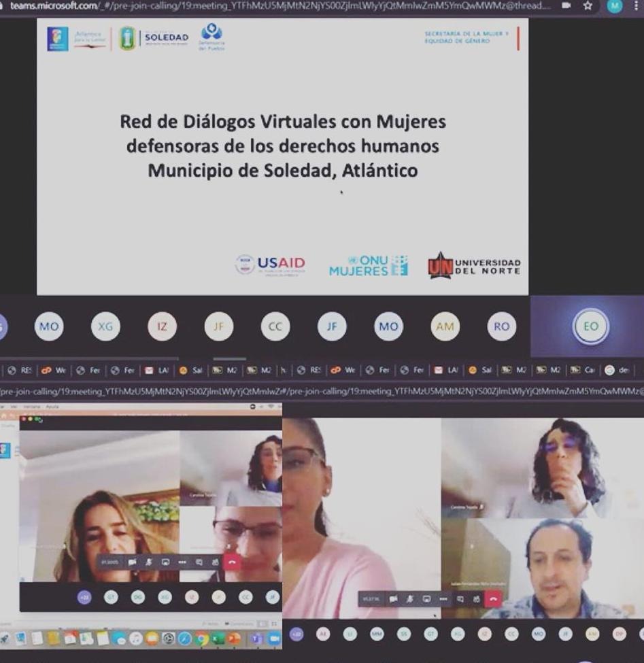The width and height of the screenshot is (644, 663).
Task: Open Microsoft Teams from the Dock
Action: click(x=256, y=639)
